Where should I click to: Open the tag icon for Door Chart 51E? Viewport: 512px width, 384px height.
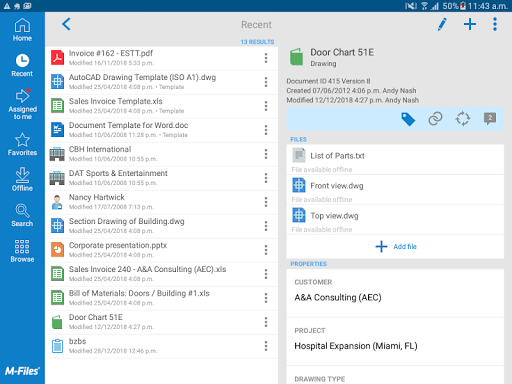click(408, 119)
